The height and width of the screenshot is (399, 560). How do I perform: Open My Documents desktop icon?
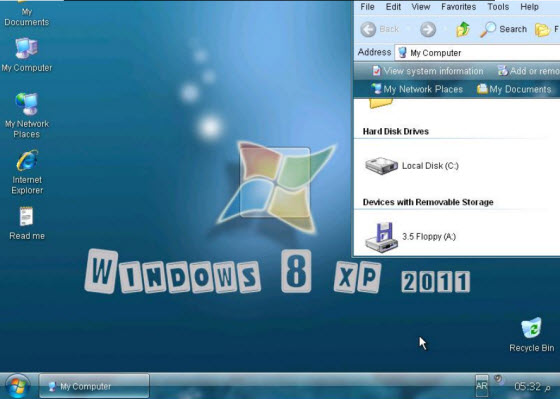pyautogui.click(x=26, y=14)
